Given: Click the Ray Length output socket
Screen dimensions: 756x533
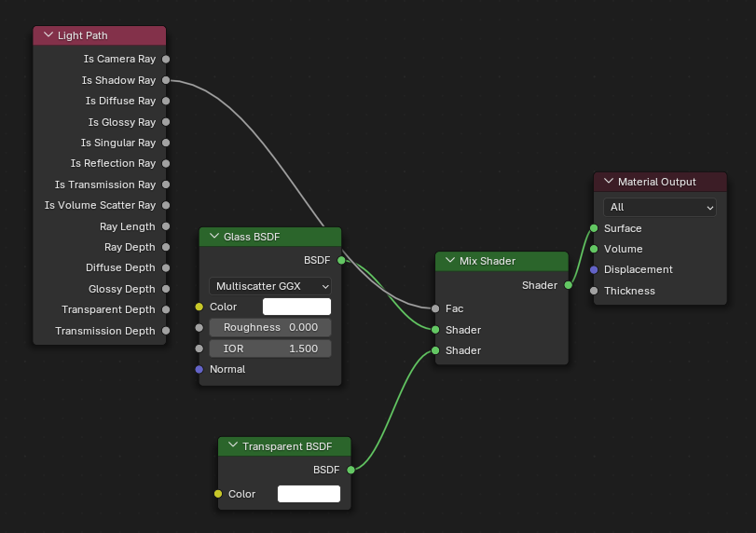Looking at the screenshot, I should pos(166,226).
